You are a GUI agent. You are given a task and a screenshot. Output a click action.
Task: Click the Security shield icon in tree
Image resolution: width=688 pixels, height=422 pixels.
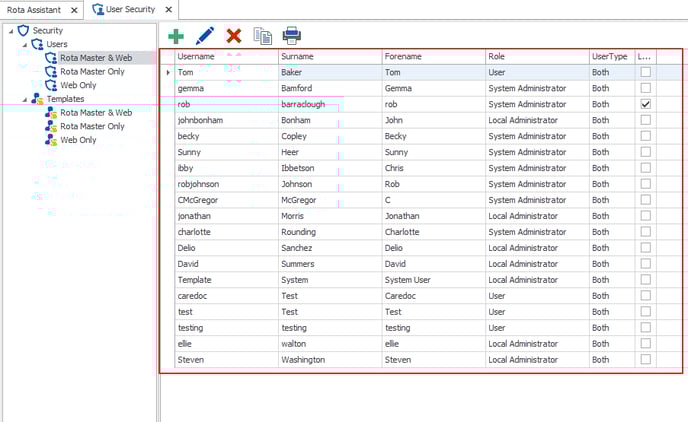[23, 30]
